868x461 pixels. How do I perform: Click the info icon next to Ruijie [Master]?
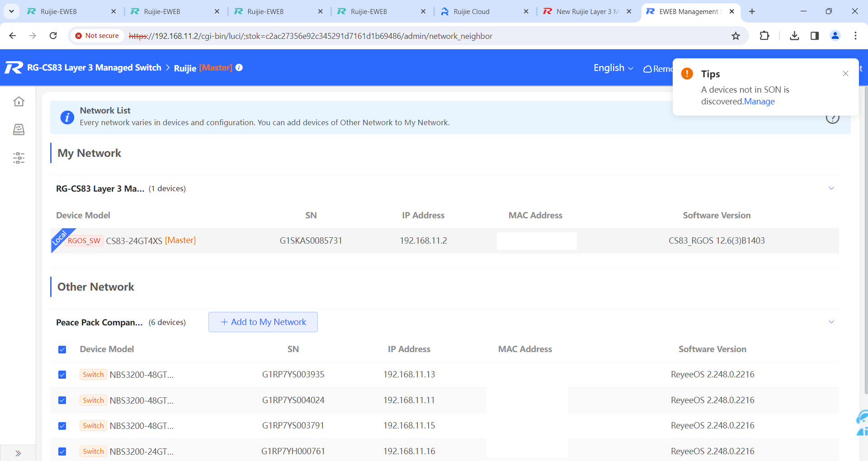coord(239,67)
